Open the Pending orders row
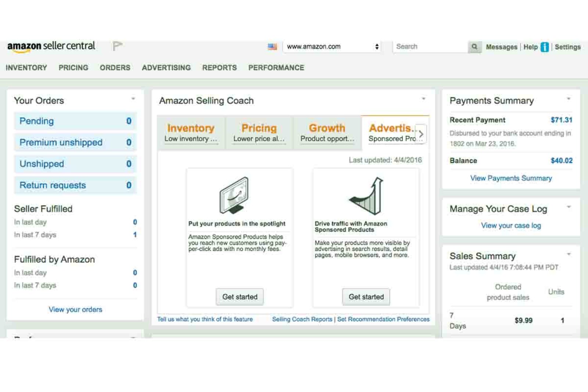The image size is (588, 392). pyautogui.click(x=75, y=121)
